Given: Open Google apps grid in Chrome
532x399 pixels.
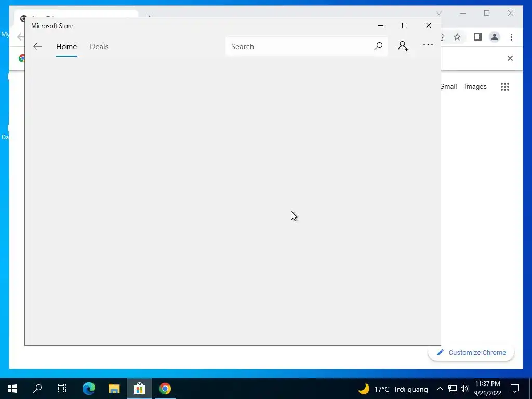Looking at the screenshot, I should point(505,87).
